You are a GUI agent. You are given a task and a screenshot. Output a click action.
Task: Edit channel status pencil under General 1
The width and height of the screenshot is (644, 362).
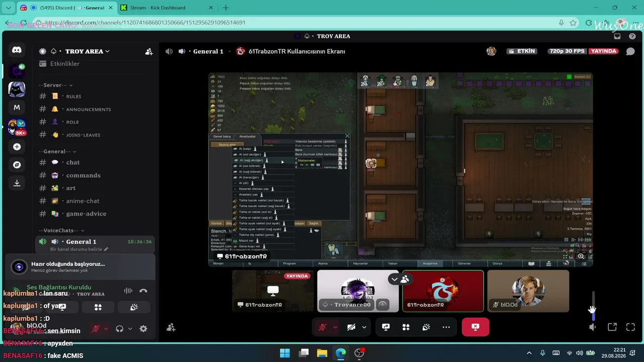tap(106, 249)
